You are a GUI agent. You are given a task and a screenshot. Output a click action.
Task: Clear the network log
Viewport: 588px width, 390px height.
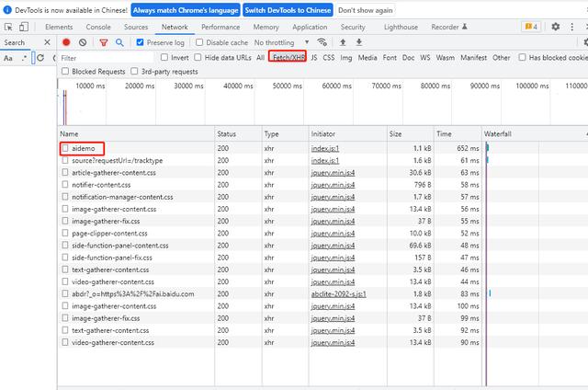point(83,42)
